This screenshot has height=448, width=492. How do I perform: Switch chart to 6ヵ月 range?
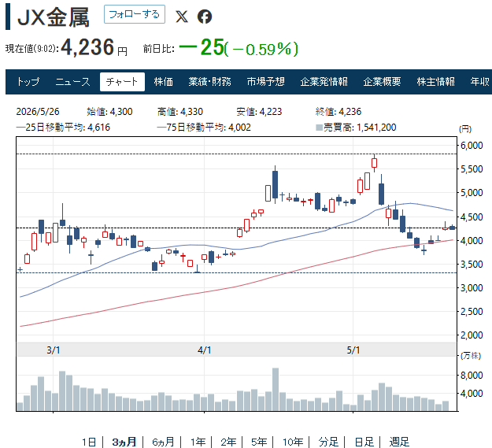click(x=163, y=442)
